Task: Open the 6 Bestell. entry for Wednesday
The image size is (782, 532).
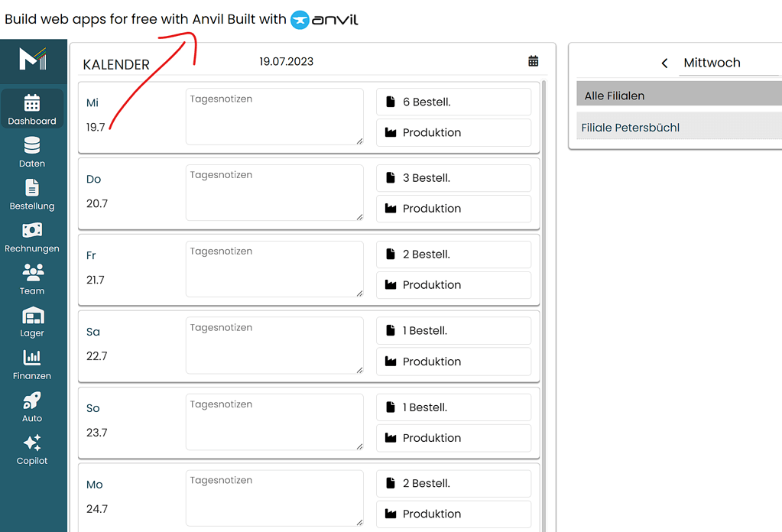Action: tap(453, 101)
